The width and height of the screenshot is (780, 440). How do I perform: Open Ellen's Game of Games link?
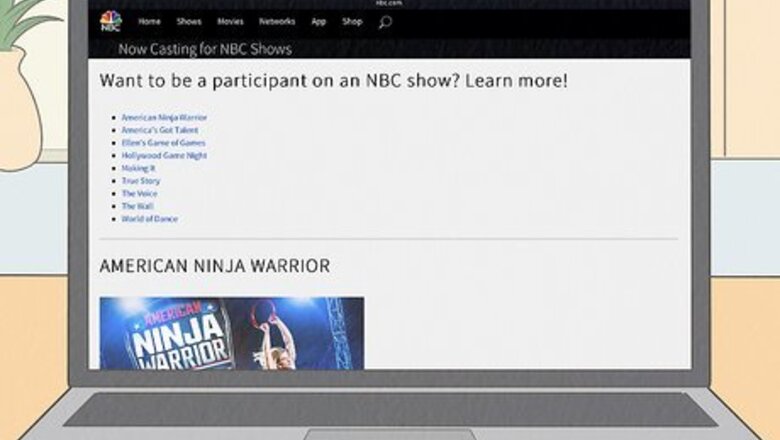click(164, 143)
